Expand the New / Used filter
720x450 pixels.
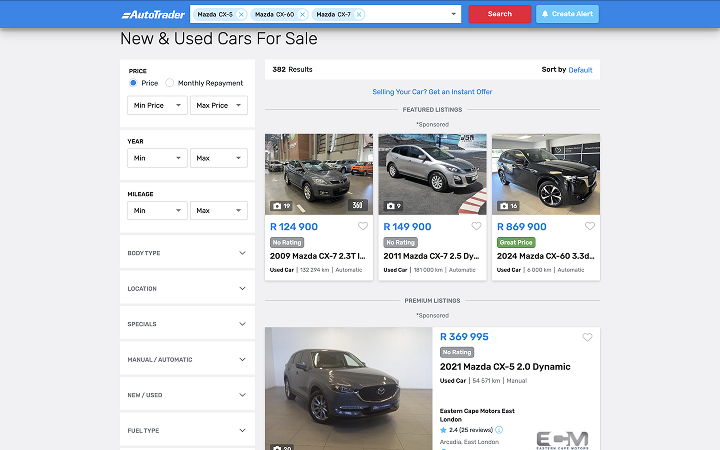pos(187,395)
